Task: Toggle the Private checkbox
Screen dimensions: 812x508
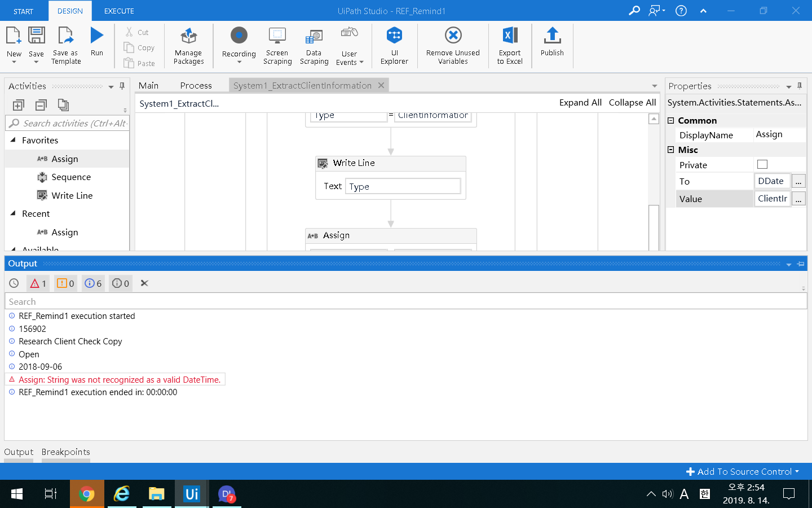Action: [762, 164]
